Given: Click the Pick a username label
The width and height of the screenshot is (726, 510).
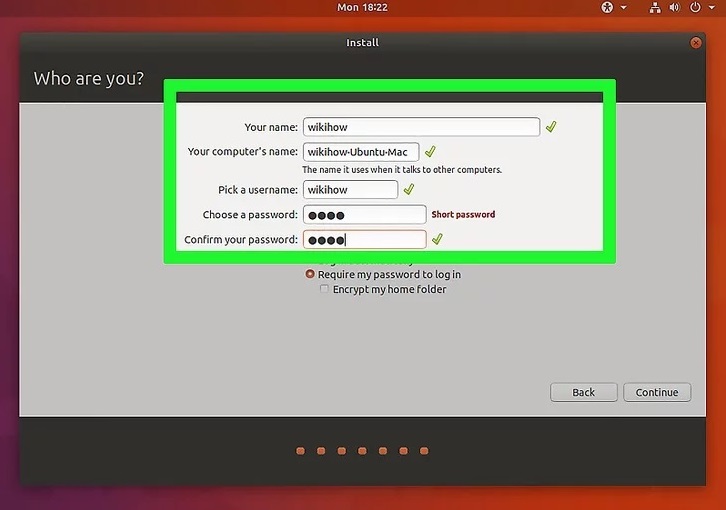Looking at the screenshot, I should pos(258,190).
